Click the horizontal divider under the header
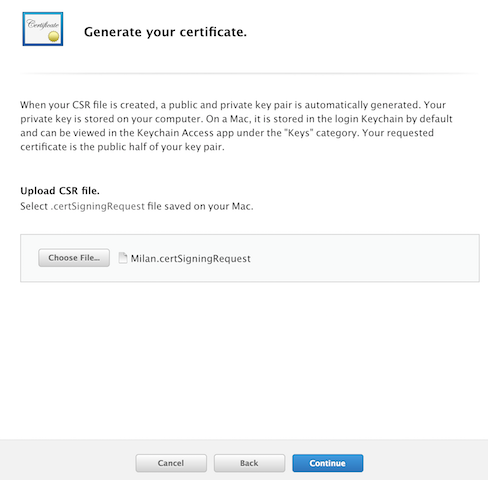The width and height of the screenshot is (488, 480). coord(249,73)
